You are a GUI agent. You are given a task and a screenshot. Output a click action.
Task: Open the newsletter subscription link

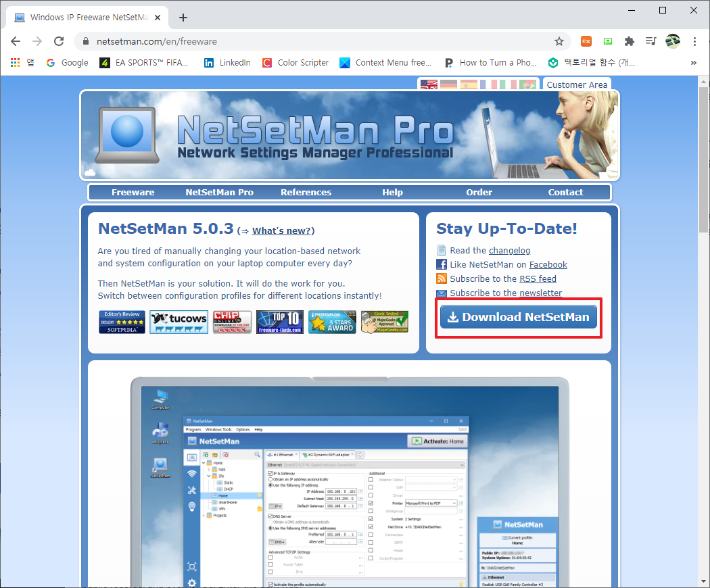(541, 293)
